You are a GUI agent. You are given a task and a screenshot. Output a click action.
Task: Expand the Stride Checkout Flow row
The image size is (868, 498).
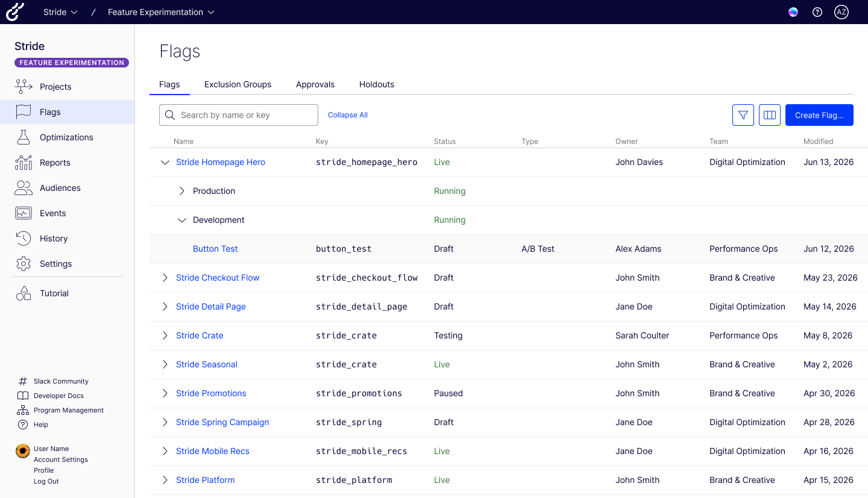click(x=165, y=278)
